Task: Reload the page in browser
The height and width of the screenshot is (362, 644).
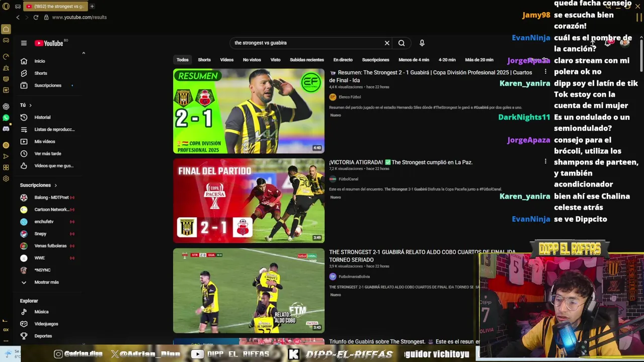Action: click(x=36, y=17)
